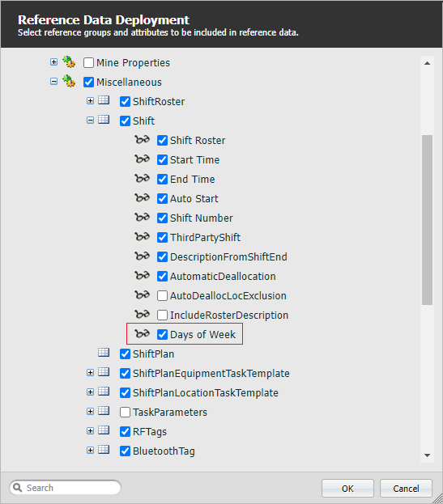Collapse the Shift node

[90, 120]
